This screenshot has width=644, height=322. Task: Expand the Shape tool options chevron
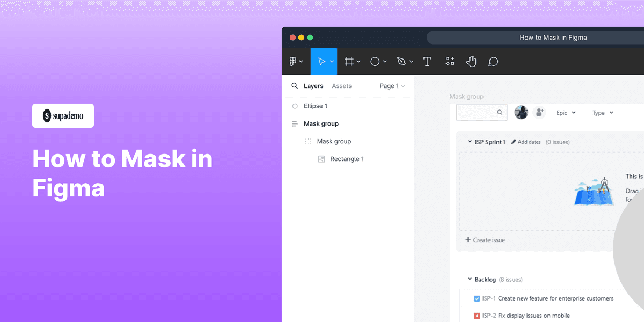[385, 61]
